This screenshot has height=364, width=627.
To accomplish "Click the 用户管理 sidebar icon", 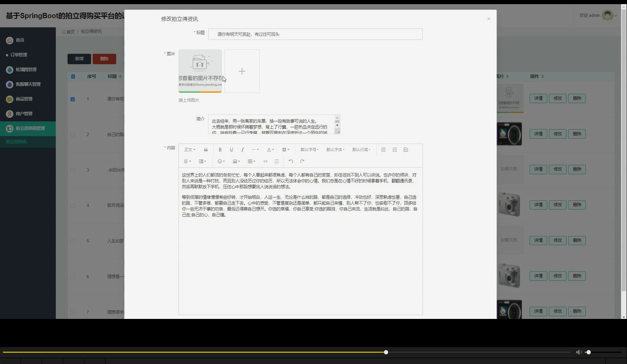I will (x=10, y=114).
